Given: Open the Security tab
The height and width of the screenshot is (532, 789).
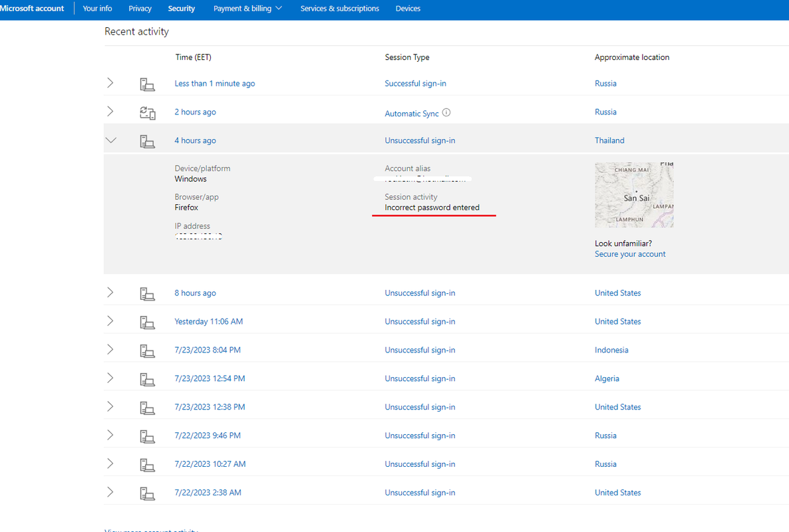Looking at the screenshot, I should [x=181, y=9].
